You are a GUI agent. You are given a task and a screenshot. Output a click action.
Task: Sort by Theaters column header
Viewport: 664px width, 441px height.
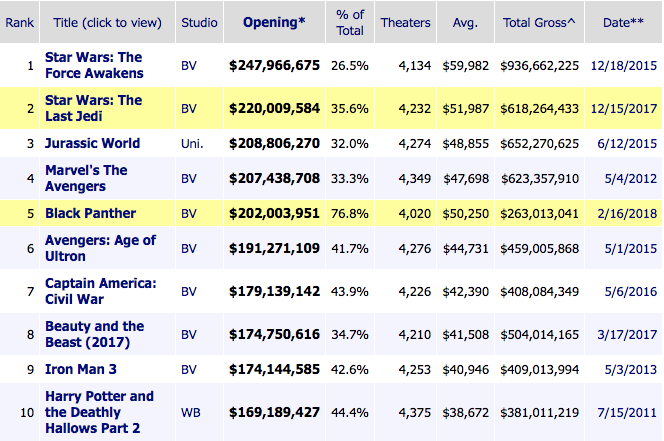pyautogui.click(x=405, y=22)
